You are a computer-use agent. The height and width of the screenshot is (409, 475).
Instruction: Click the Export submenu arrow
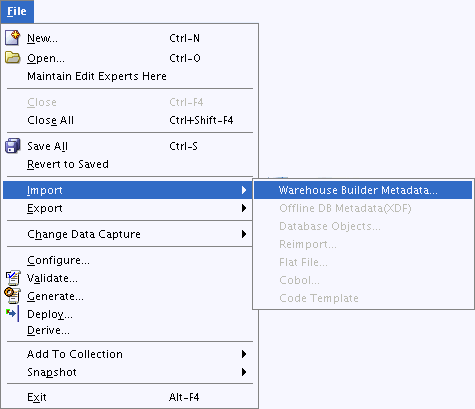pos(244,208)
